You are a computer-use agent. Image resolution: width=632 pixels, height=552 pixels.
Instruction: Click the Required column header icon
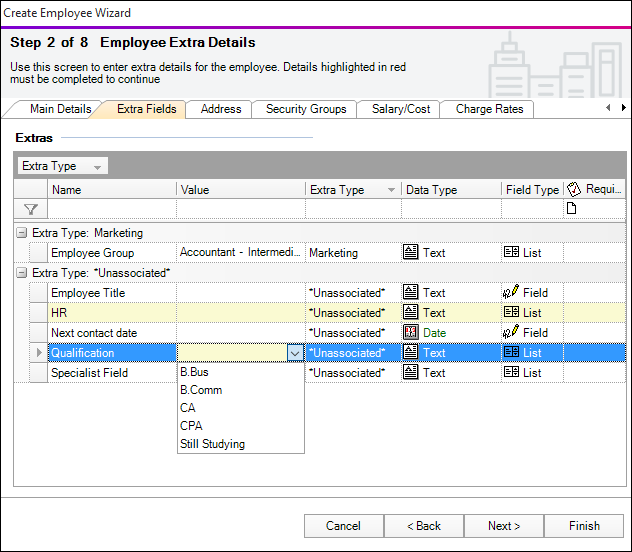574,189
